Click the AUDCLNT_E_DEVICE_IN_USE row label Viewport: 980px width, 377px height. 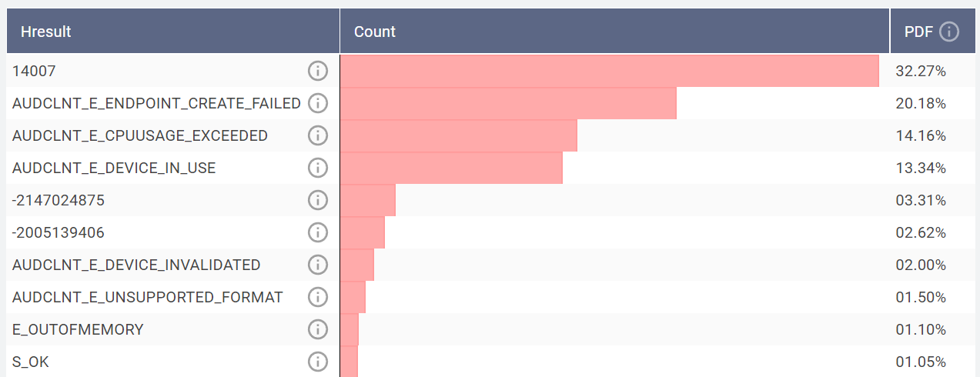coord(114,168)
